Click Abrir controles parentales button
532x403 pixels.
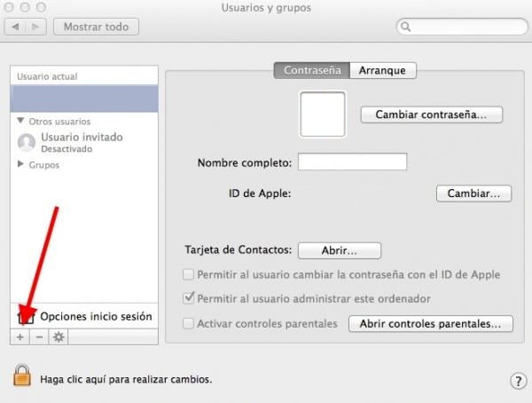[x=430, y=324]
